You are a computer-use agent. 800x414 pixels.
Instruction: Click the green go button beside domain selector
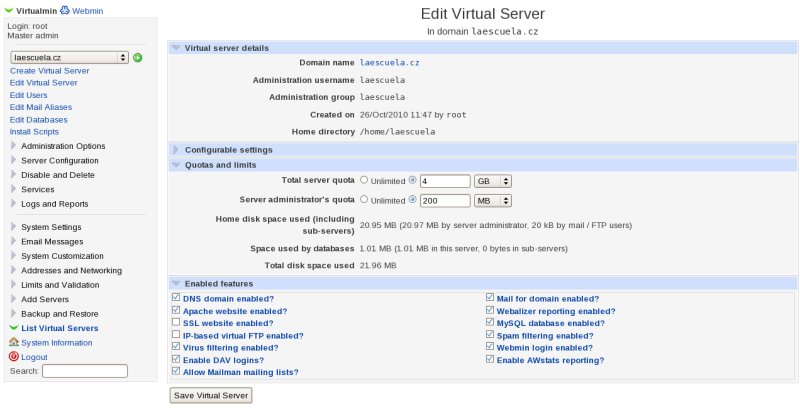(x=138, y=58)
